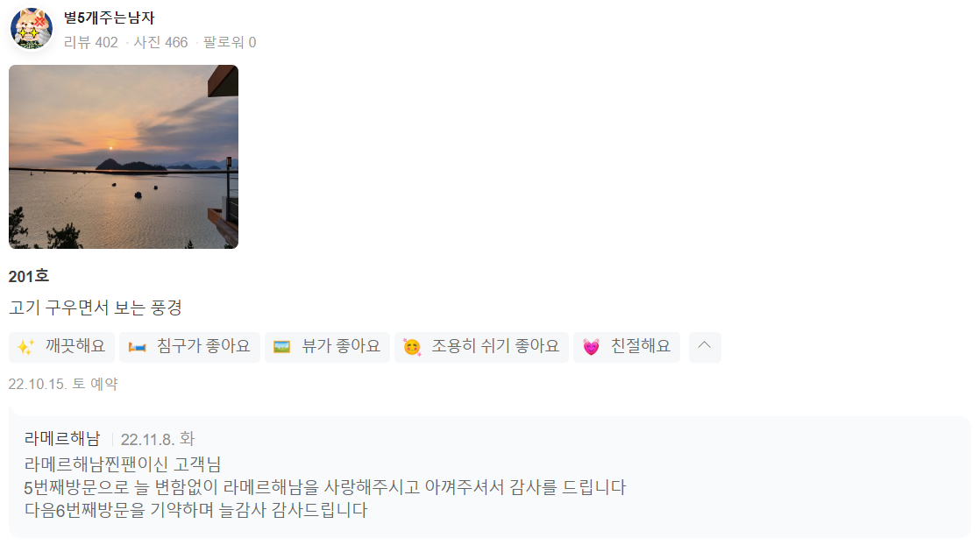Select the 깨끗해요 keyword tag
Image resolution: width=980 pixels, height=545 pixels.
click(x=62, y=347)
